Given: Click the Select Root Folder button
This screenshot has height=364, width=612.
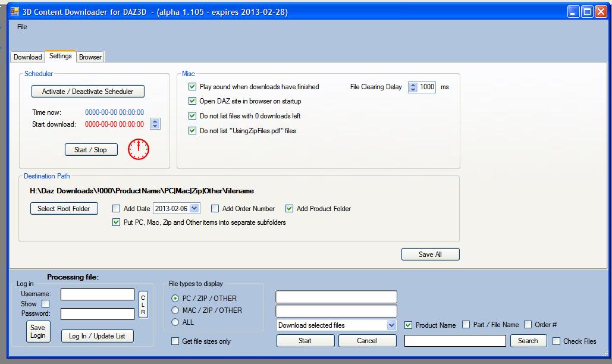Looking at the screenshot, I should (x=64, y=208).
